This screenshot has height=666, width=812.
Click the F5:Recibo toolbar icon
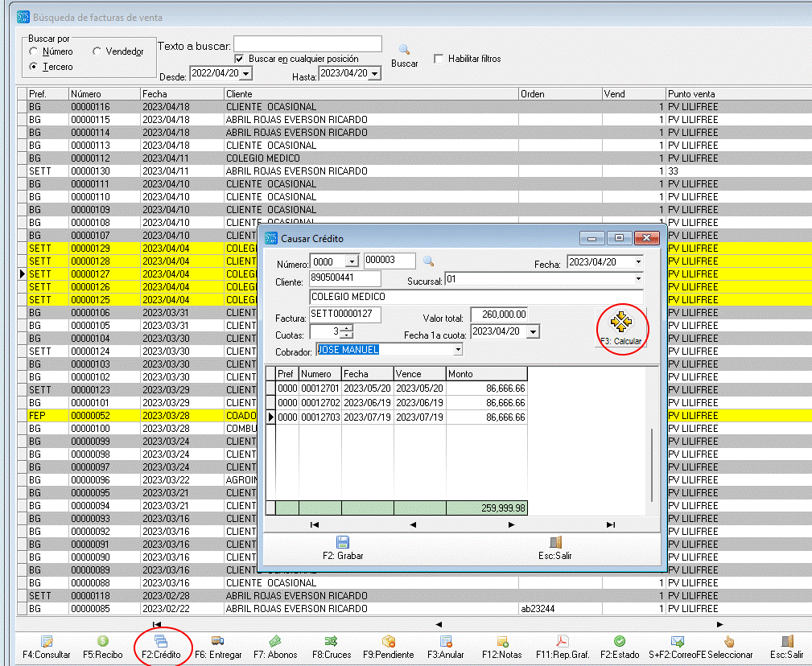click(102, 641)
